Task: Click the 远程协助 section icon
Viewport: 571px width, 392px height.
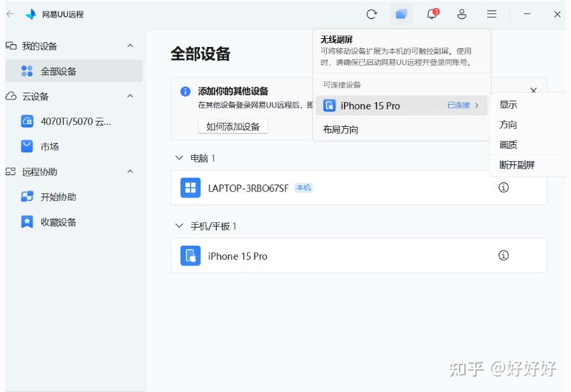Action: pos(11,172)
